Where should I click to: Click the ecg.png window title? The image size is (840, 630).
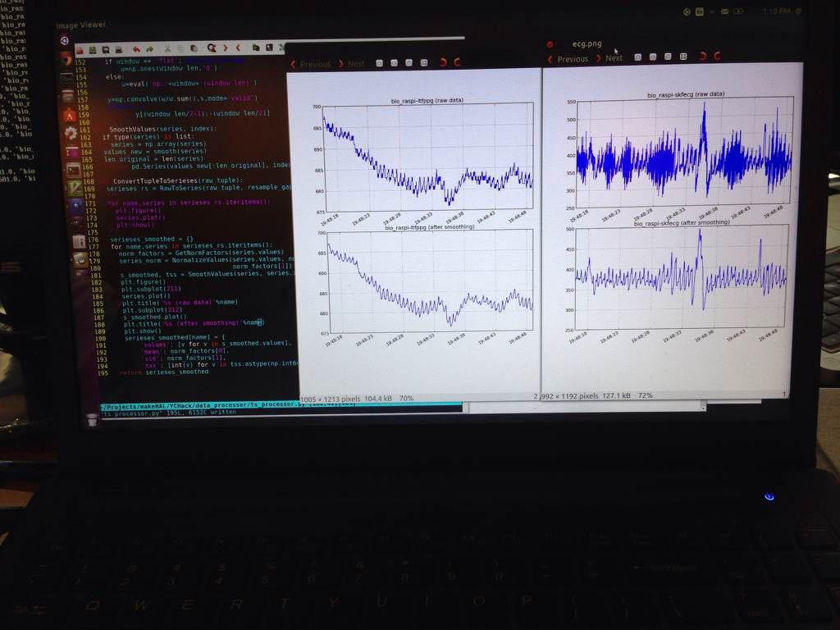point(587,44)
